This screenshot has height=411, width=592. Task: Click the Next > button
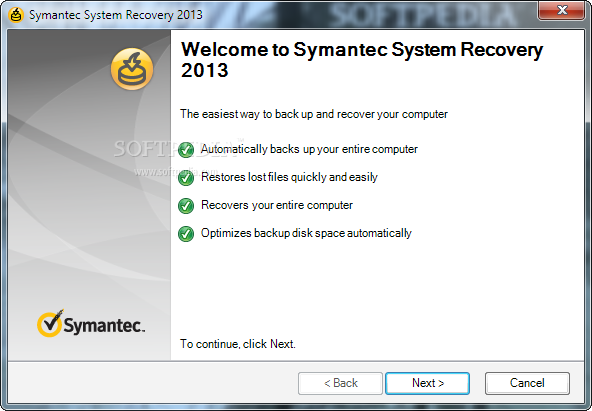pos(427,383)
